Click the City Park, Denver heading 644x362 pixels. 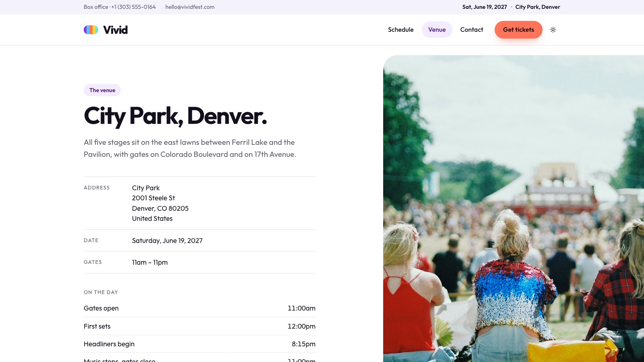[175, 116]
